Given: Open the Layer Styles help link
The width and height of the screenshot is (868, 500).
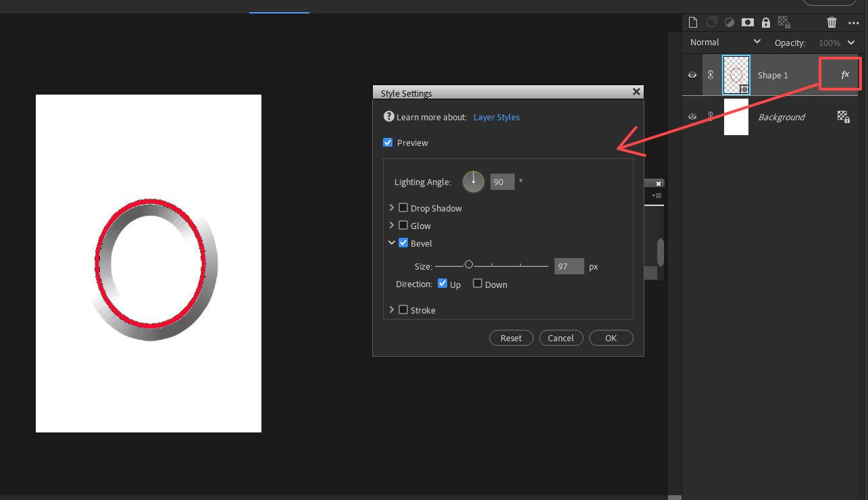Looking at the screenshot, I should (x=496, y=117).
